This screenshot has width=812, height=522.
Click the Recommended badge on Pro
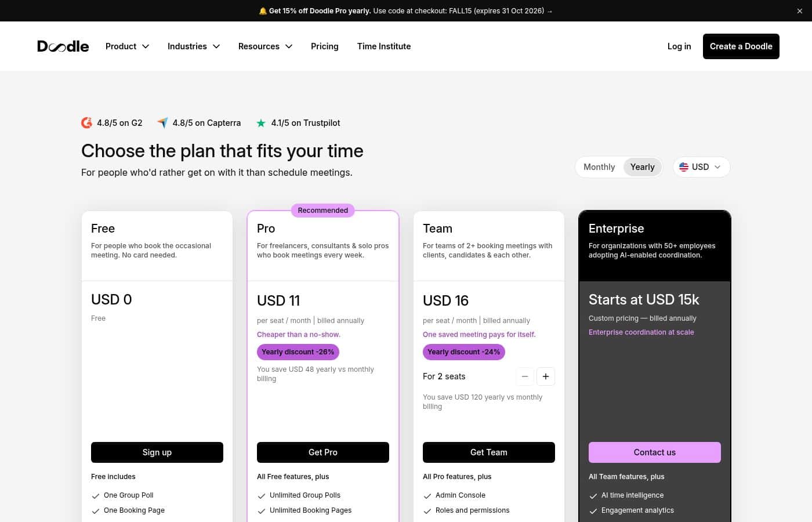323,211
